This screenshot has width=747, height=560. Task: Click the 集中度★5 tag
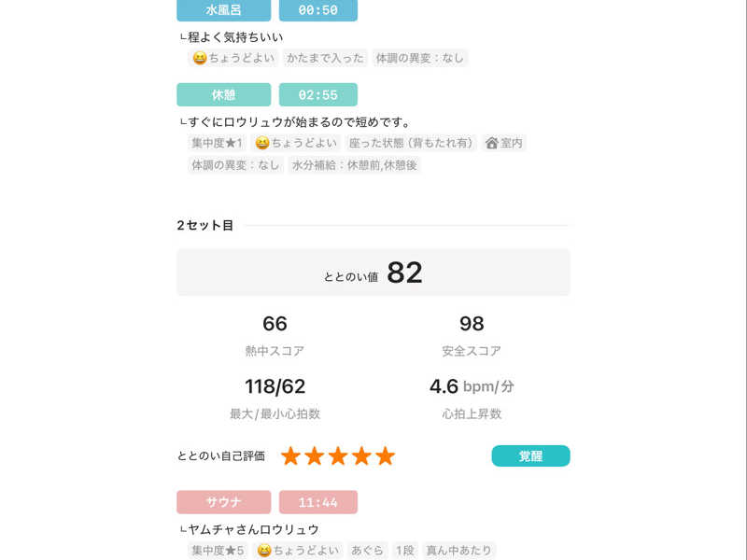click(x=218, y=551)
